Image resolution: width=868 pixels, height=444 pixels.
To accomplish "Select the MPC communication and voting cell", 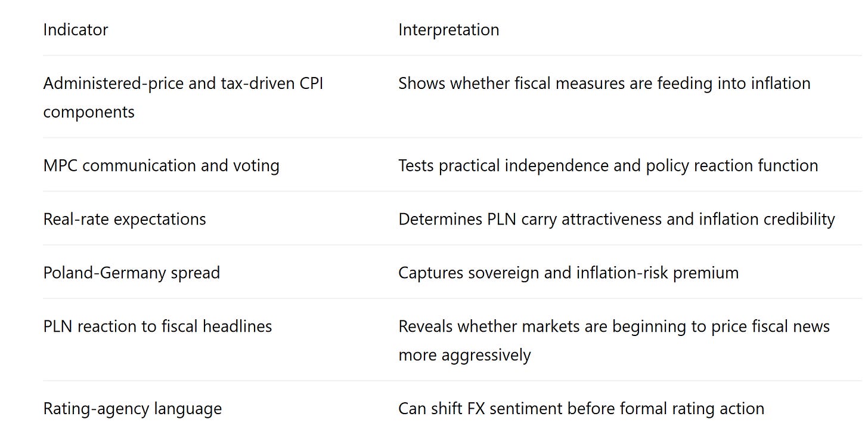I will coord(162,165).
